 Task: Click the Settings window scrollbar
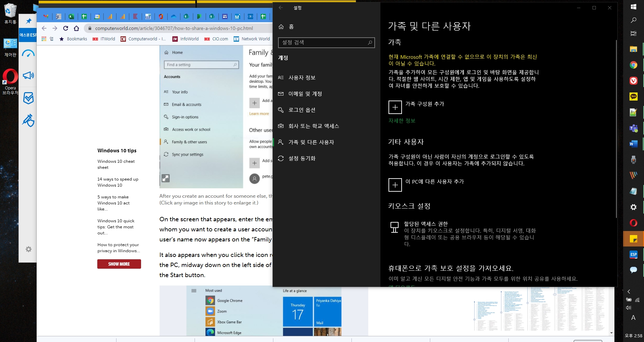pos(616,128)
